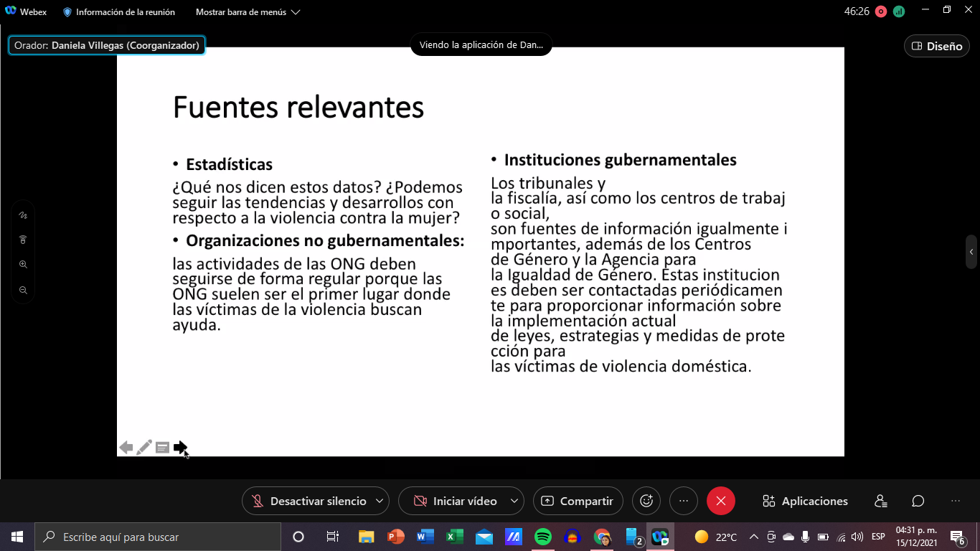Click Instituciones gubernamentales heading
This screenshot has height=551, width=980.
[x=620, y=159]
